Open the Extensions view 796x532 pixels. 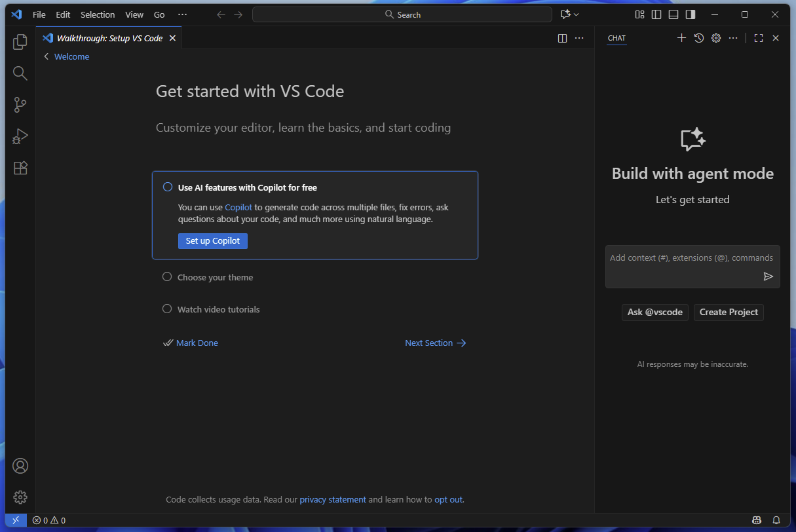coord(20,168)
